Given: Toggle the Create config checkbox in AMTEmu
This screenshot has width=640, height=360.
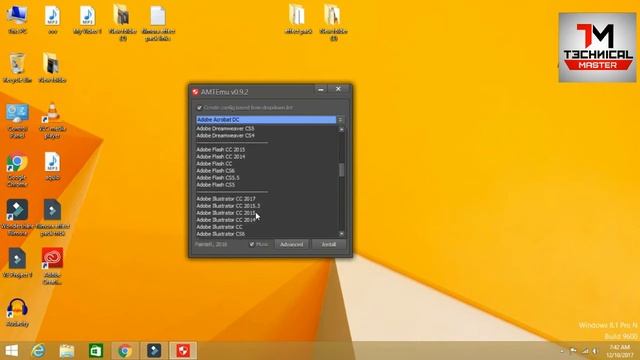Looking at the screenshot, I should (200, 108).
